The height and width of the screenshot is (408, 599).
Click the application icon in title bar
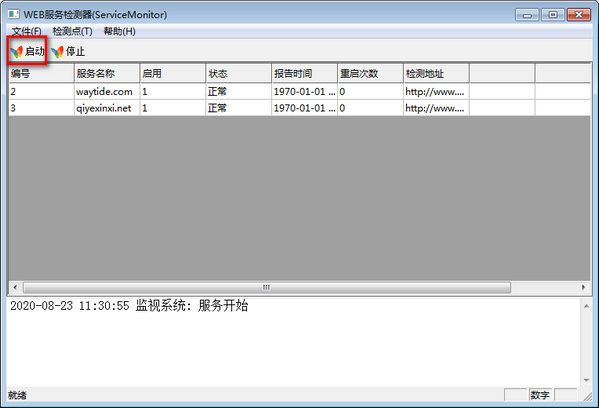pos(13,15)
